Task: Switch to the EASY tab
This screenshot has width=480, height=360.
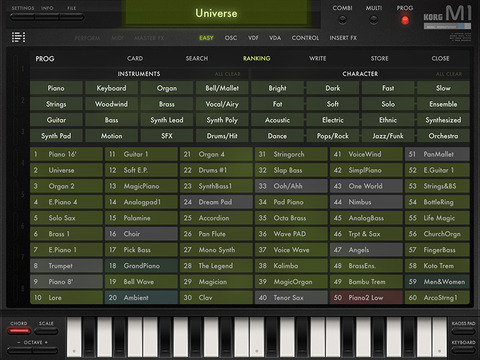Action: point(206,38)
